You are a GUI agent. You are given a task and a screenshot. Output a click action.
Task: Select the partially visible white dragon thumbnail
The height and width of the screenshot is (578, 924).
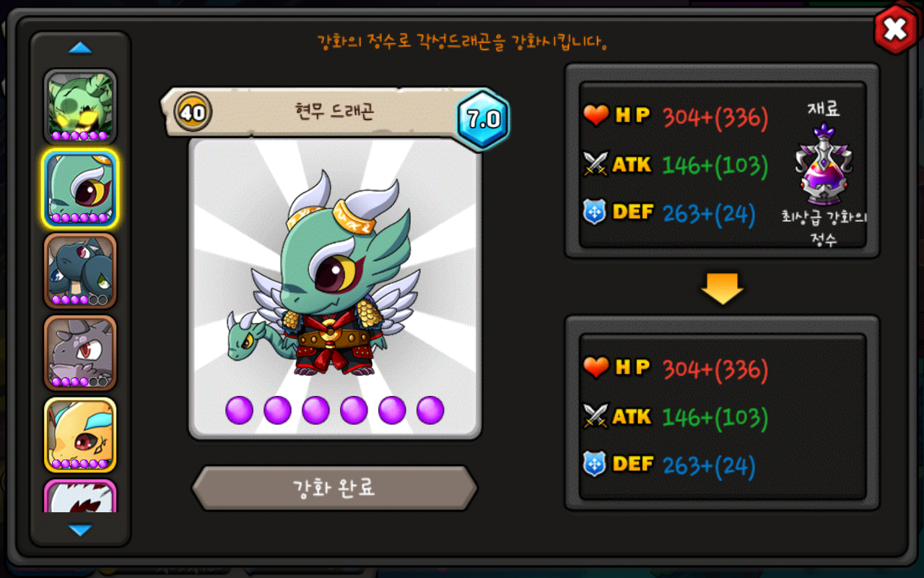[x=80, y=496]
